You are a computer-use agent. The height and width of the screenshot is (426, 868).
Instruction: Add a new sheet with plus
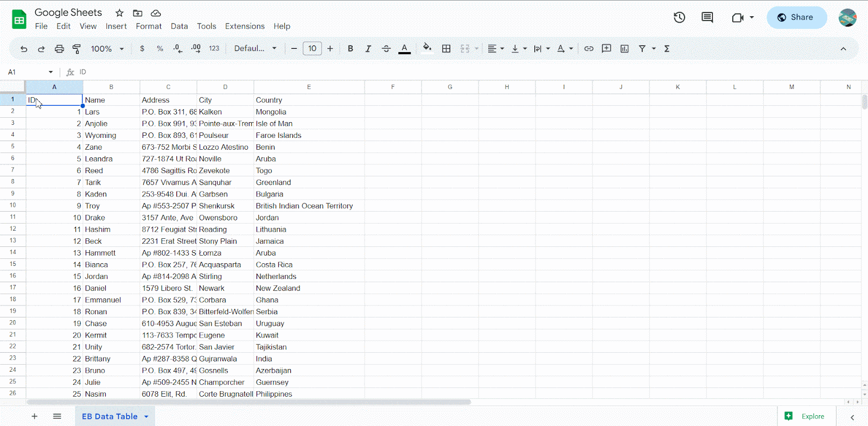pos(34,416)
